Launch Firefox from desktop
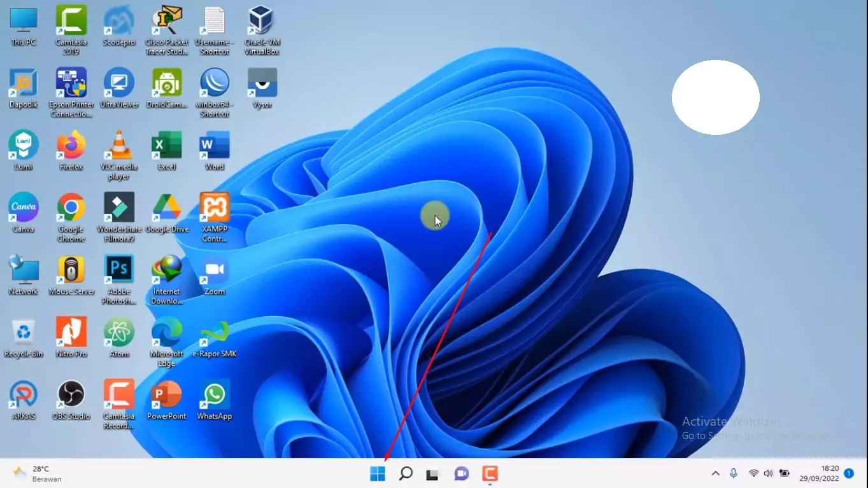This screenshot has height=488, width=868. click(71, 151)
